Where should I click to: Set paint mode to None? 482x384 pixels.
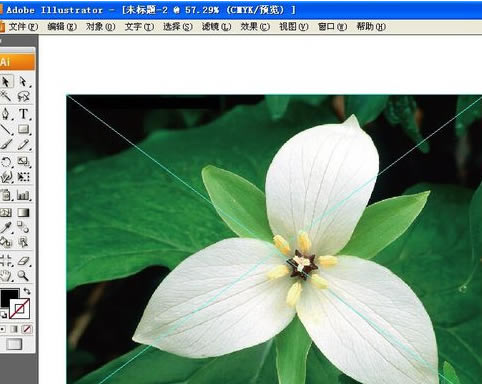click(x=27, y=329)
